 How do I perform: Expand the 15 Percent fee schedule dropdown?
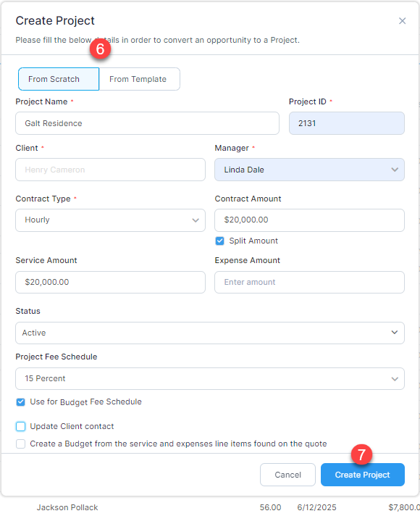click(x=210, y=379)
